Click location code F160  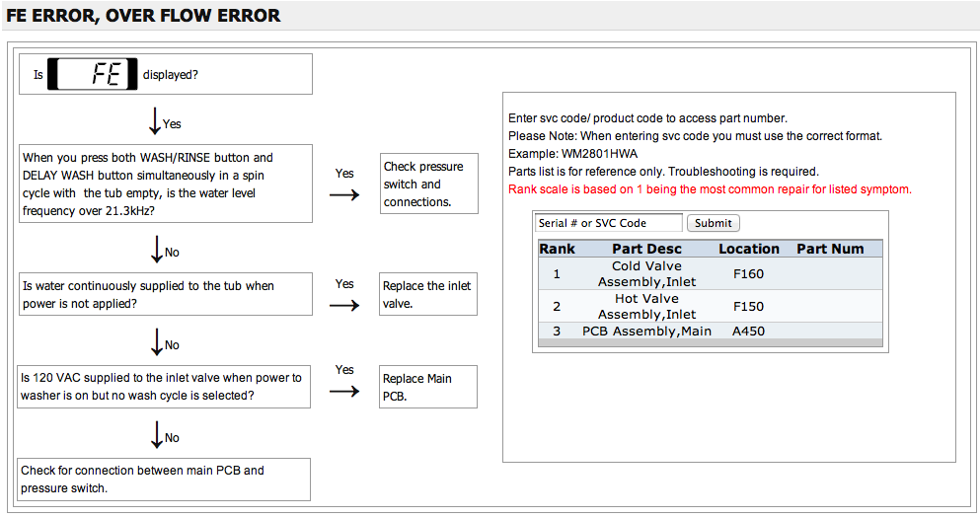748,273
